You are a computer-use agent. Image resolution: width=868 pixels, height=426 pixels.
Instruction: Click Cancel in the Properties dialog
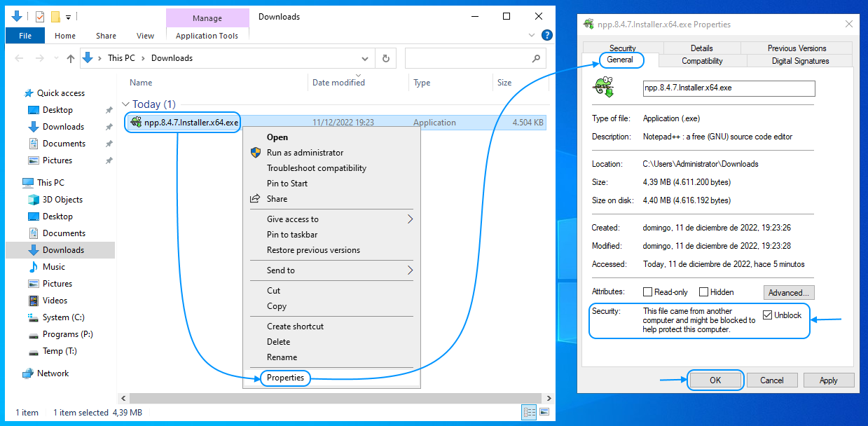(x=771, y=380)
